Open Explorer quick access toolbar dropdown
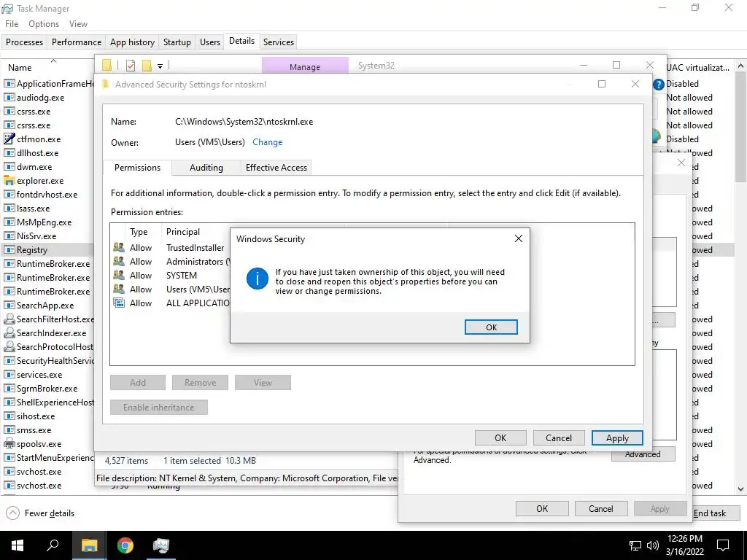747x560 pixels. tap(160, 66)
